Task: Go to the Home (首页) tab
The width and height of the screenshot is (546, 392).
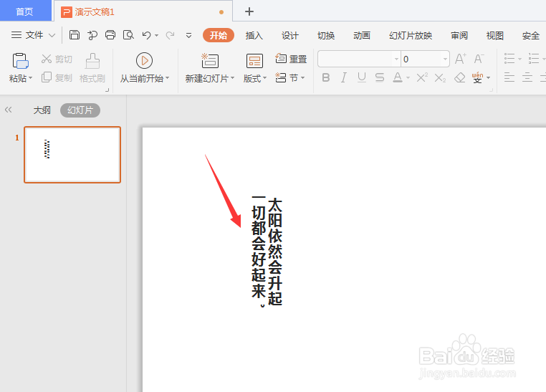Action: tap(25, 11)
